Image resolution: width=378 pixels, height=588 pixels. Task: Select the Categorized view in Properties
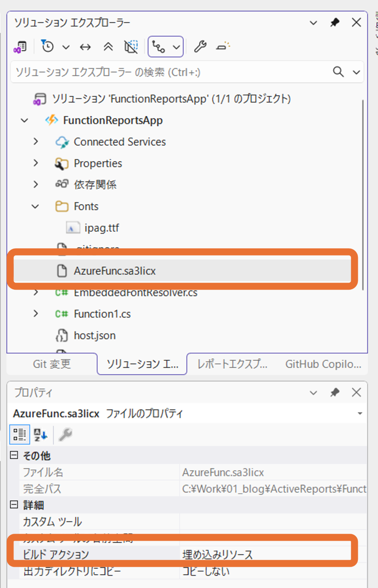tap(19, 434)
